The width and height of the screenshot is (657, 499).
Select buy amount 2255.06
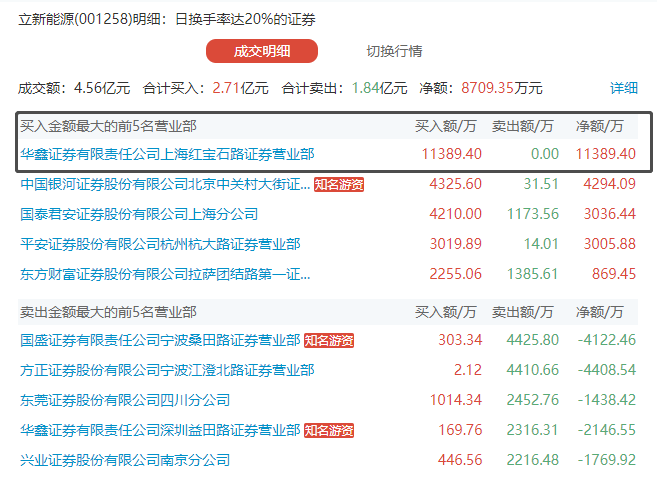tap(455, 274)
